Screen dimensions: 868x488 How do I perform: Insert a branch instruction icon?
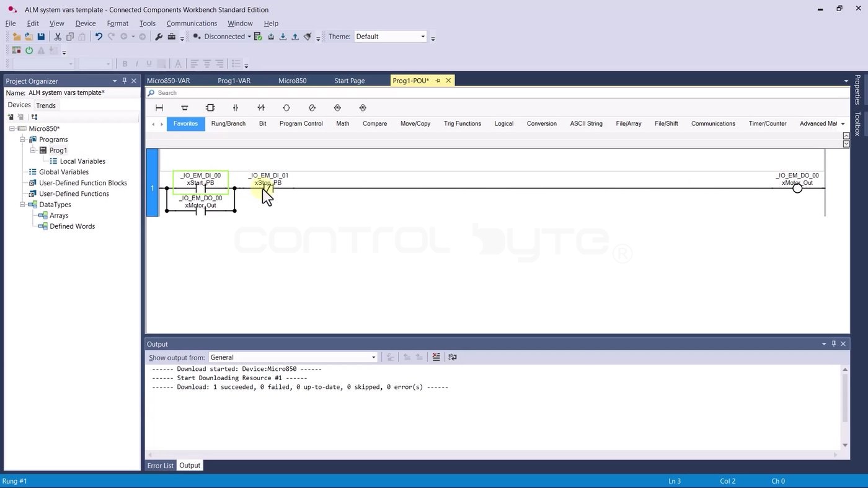click(185, 108)
